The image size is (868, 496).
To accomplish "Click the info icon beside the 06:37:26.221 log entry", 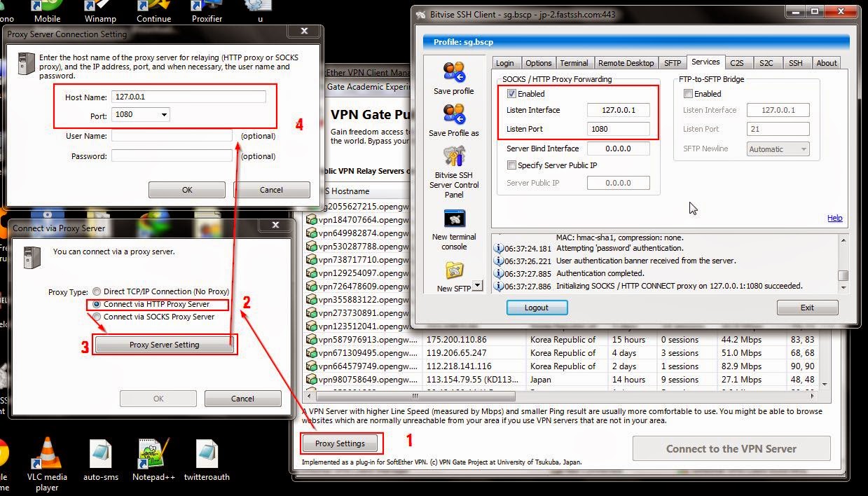I will [499, 261].
